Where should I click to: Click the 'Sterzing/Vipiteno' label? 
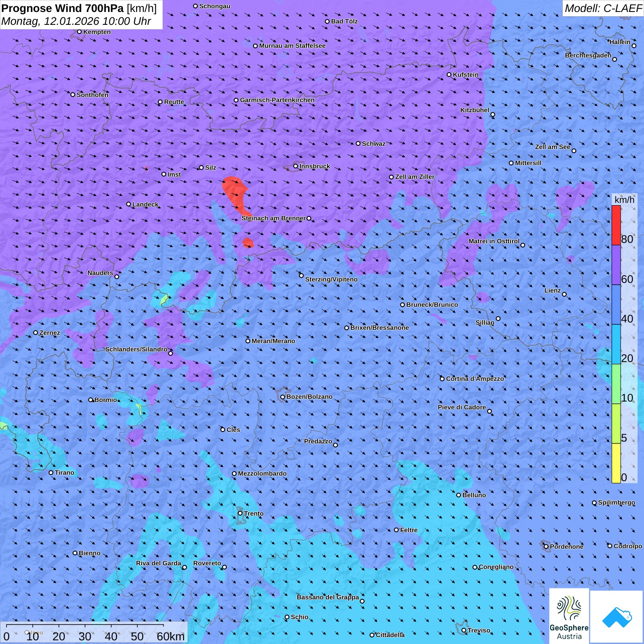click(331, 279)
